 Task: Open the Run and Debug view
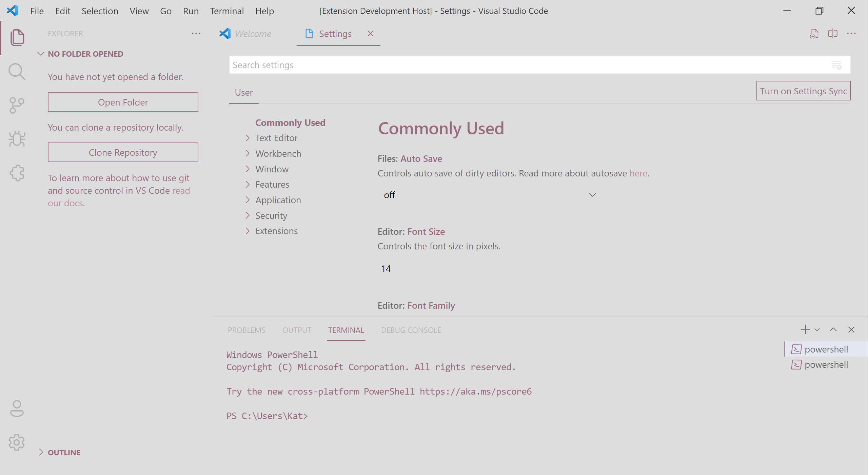point(17,139)
